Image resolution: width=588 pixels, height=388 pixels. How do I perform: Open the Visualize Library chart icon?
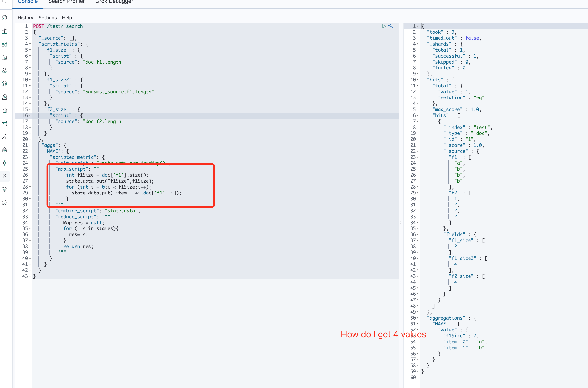tap(4, 31)
